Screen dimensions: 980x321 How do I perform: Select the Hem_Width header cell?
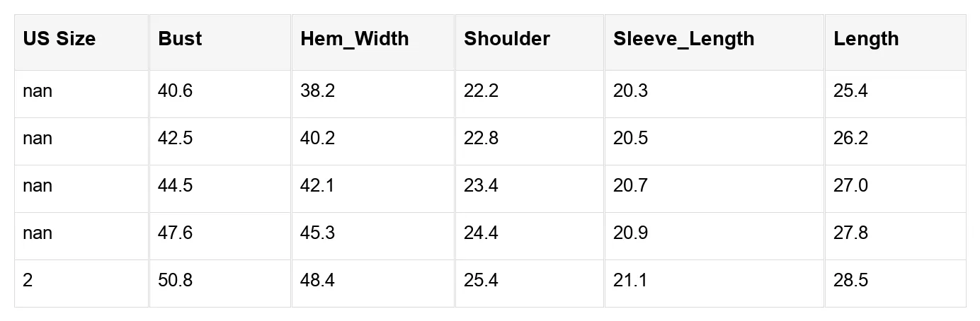354,39
